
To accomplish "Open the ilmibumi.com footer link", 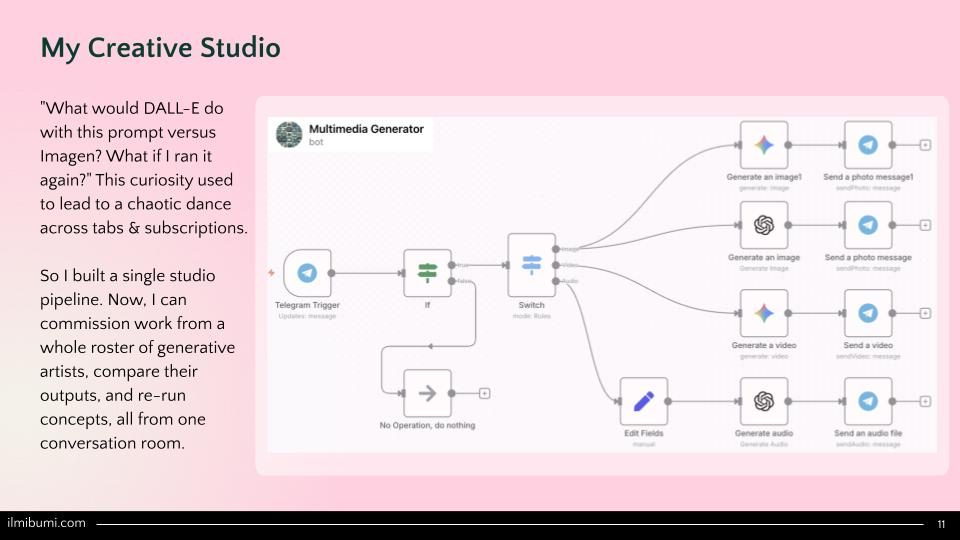I will [x=47, y=523].
